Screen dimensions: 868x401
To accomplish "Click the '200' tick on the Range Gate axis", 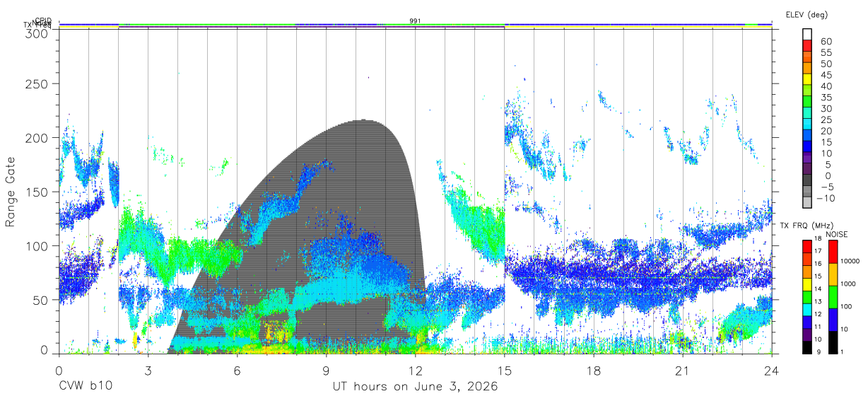I will 37,138.
